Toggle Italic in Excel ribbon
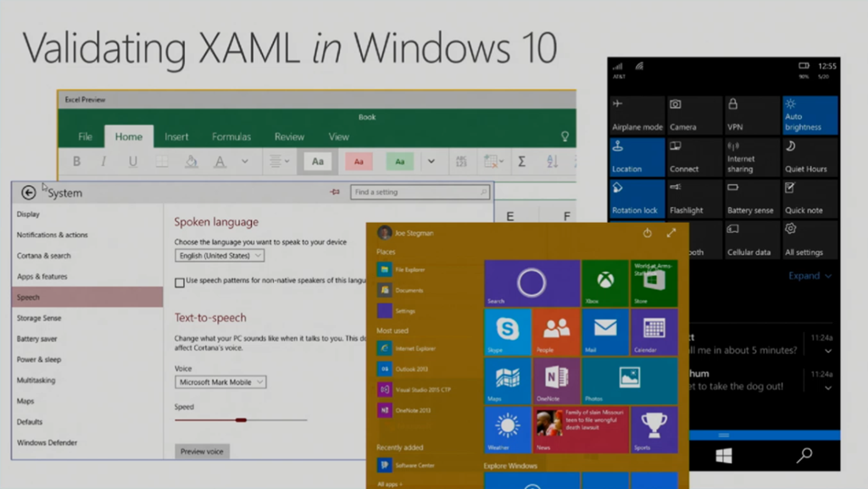 coord(103,162)
